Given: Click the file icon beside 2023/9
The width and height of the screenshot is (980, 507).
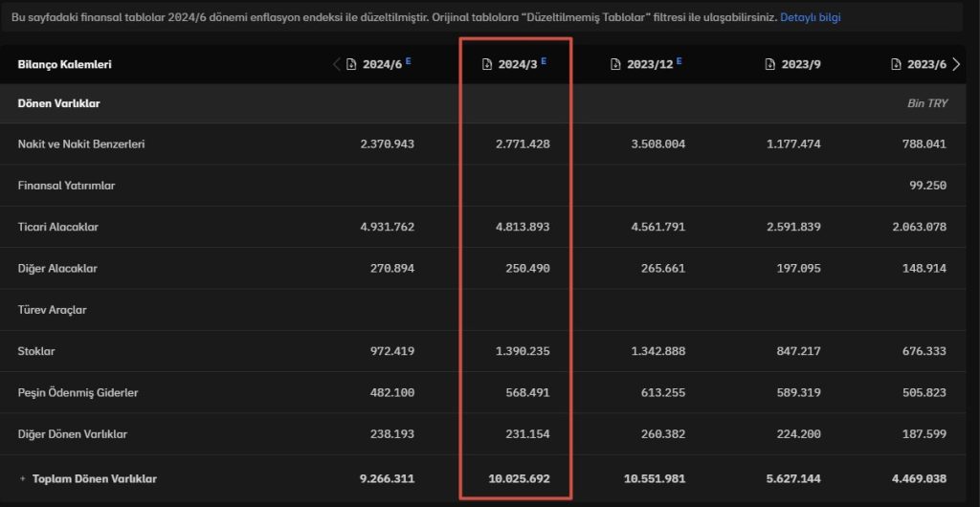Looking at the screenshot, I should pos(770,65).
